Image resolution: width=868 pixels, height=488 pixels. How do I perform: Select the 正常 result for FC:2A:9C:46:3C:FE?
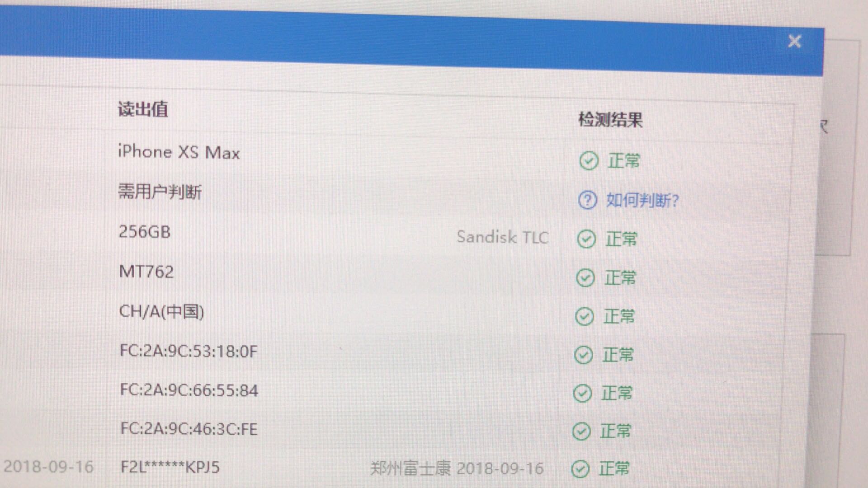615,431
